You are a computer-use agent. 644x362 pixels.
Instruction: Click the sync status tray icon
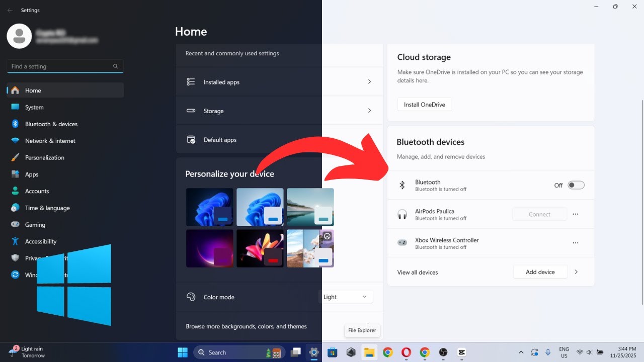click(534, 352)
